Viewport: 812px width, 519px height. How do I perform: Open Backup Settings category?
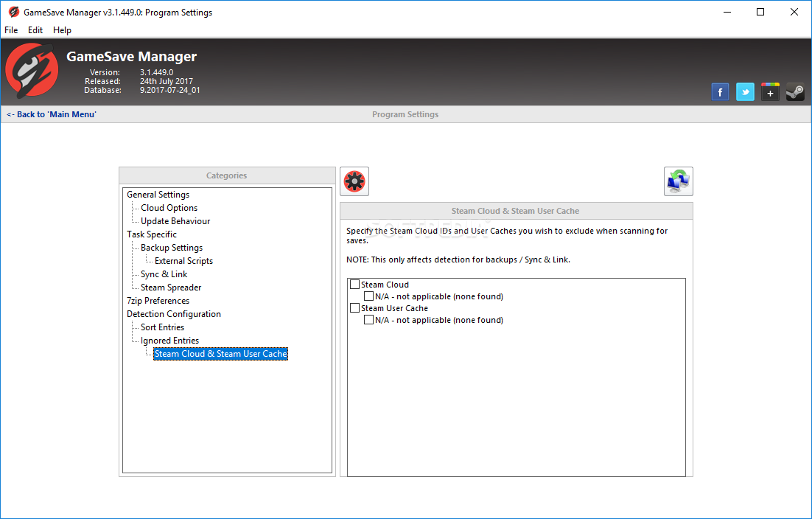pos(172,248)
